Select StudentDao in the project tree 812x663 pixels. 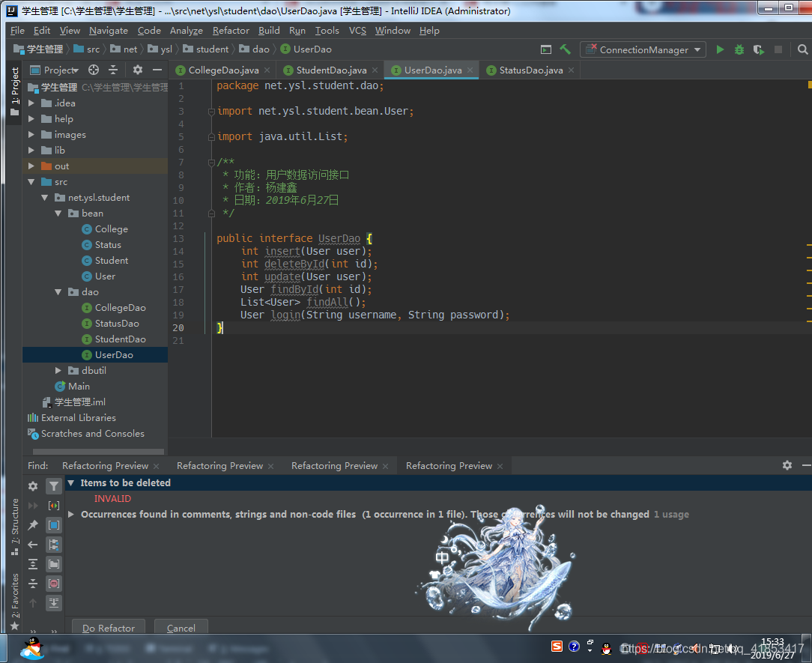(x=120, y=339)
